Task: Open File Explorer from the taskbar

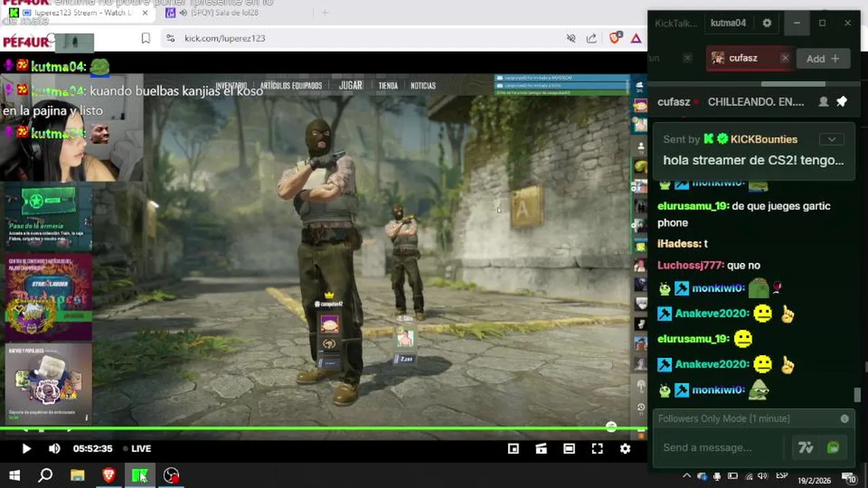Action: coord(77,475)
